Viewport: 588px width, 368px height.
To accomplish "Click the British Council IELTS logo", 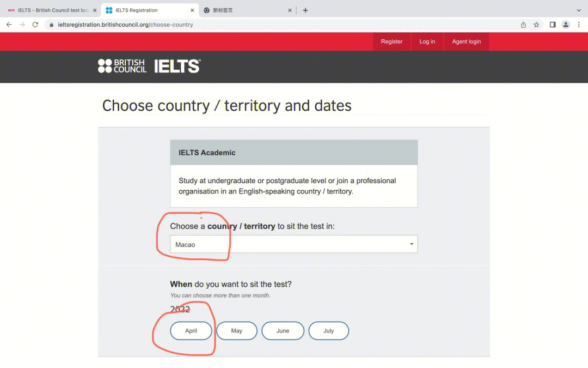I will [149, 66].
